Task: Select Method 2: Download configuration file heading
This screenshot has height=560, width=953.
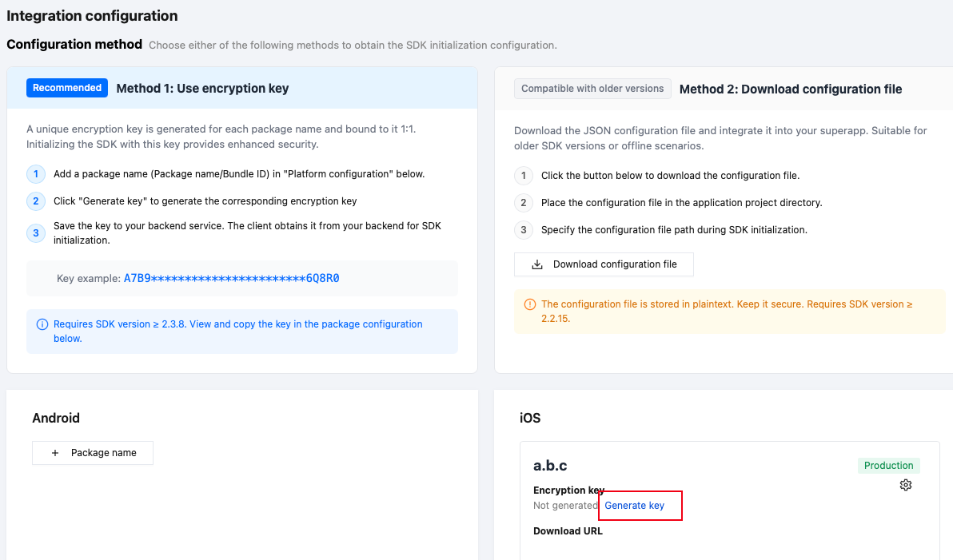Action: tap(791, 89)
